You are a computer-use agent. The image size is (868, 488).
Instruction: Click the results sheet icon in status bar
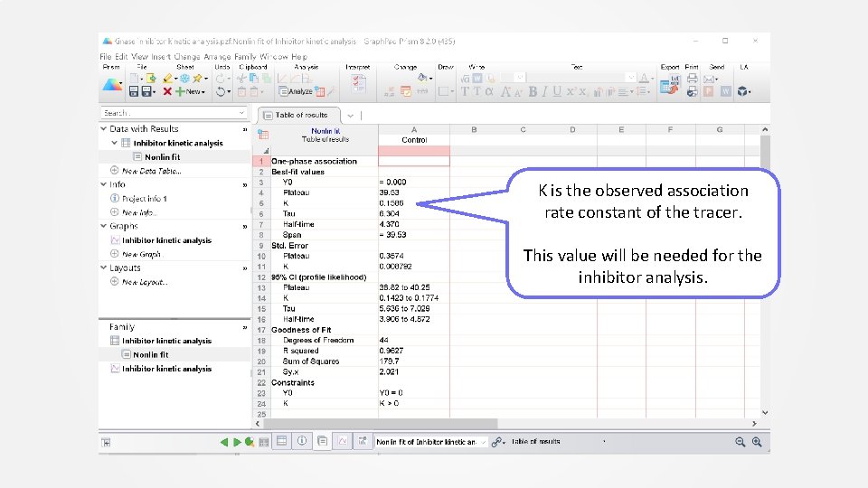(322, 442)
